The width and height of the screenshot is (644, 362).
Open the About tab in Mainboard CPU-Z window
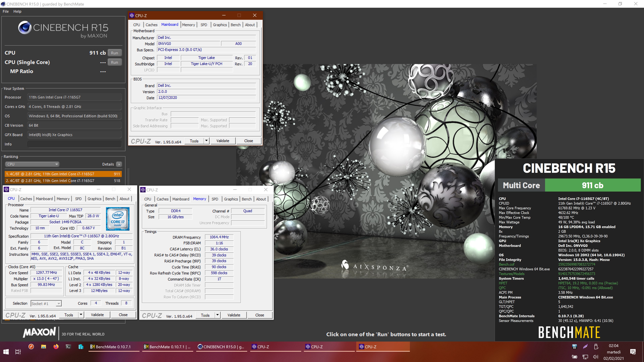click(x=250, y=25)
